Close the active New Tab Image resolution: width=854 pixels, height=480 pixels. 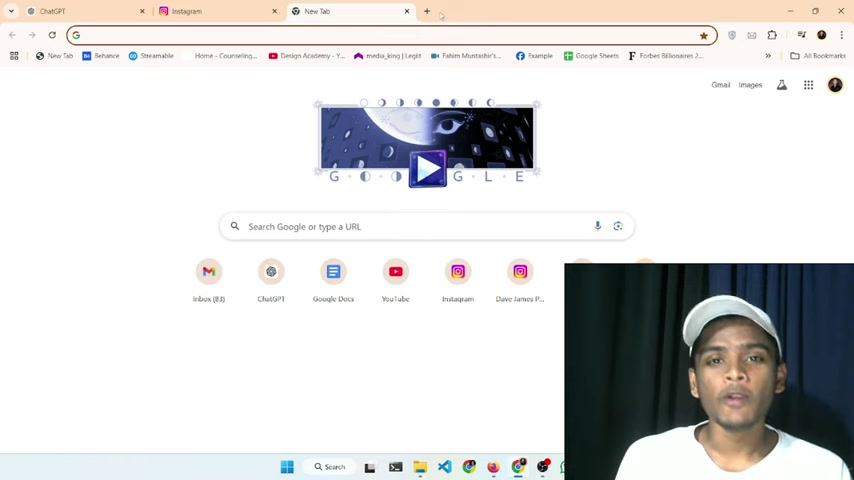click(x=407, y=11)
